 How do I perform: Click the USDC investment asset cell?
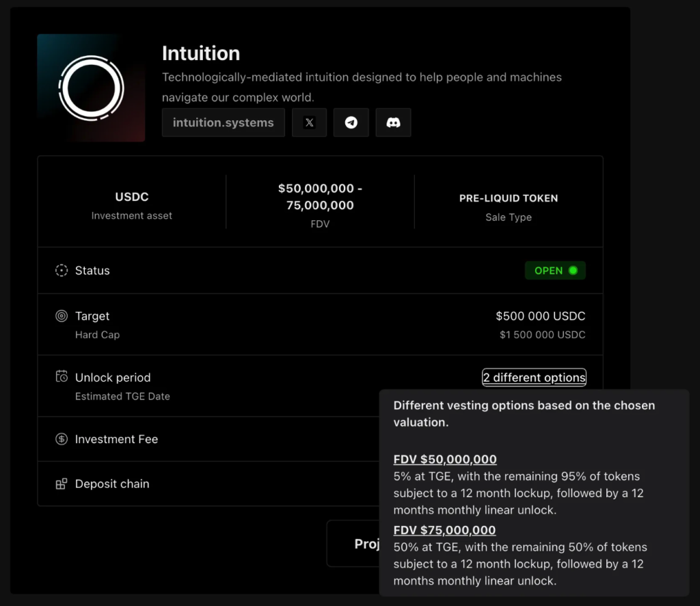pyautogui.click(x=132, y=205)
